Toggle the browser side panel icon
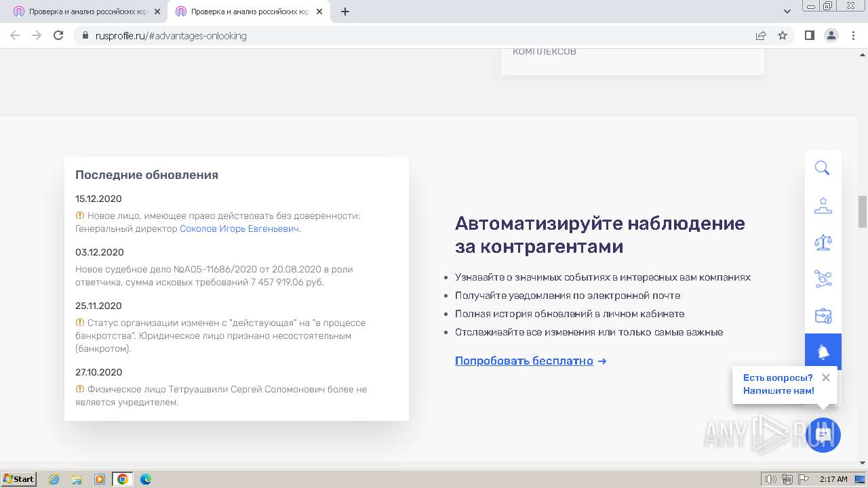 tap(809, 35)
